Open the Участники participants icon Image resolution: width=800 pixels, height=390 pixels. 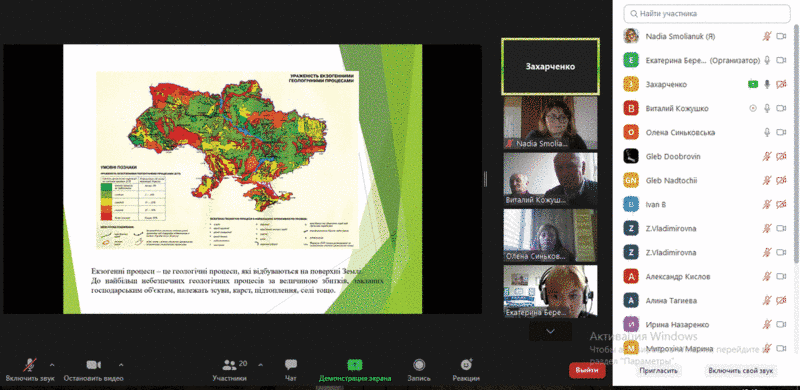230,365
